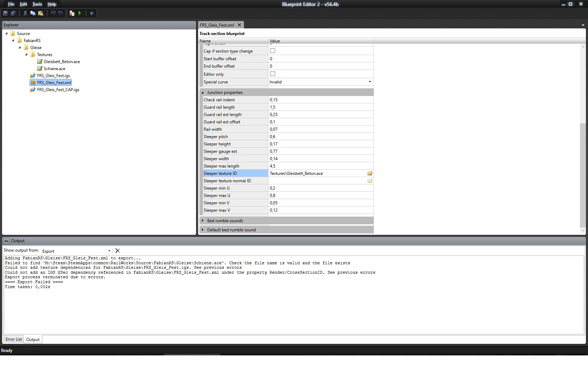The width and height of the screenshot is (588, 368).
Task: Activate the FRS_Gleis_Fest.xml editor tab
Action: coord(217,25)
